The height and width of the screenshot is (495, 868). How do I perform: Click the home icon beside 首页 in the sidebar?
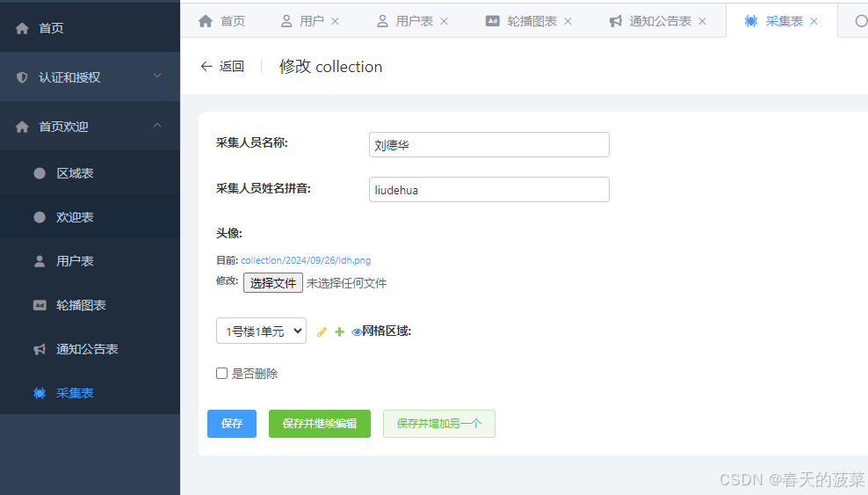pyautogui.click(x=22, y=28)
